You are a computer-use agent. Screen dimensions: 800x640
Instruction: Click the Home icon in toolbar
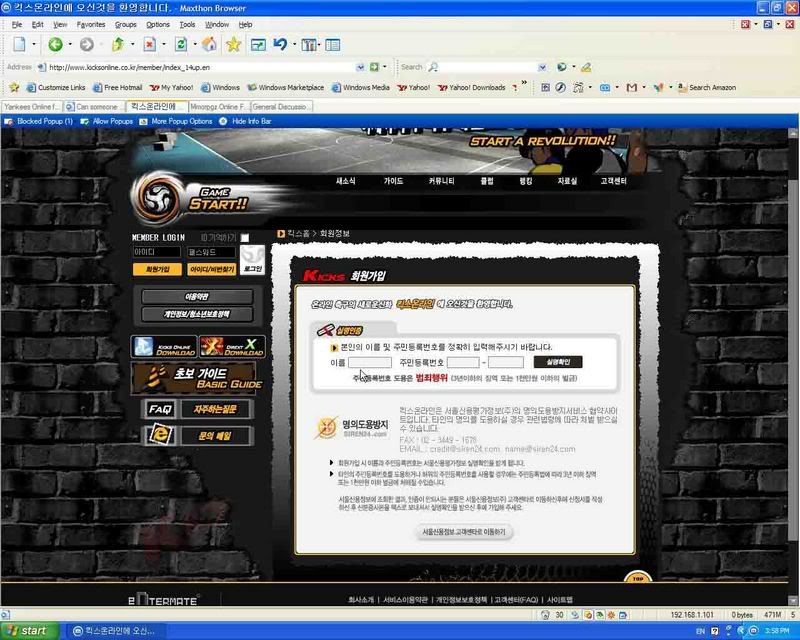[x=209, y=45]
